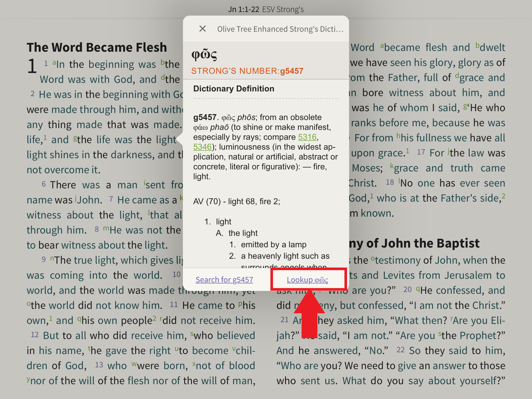
Task: Open Strong's reference 5346 link
Action: pyautogui.click(x=202, y=147)
